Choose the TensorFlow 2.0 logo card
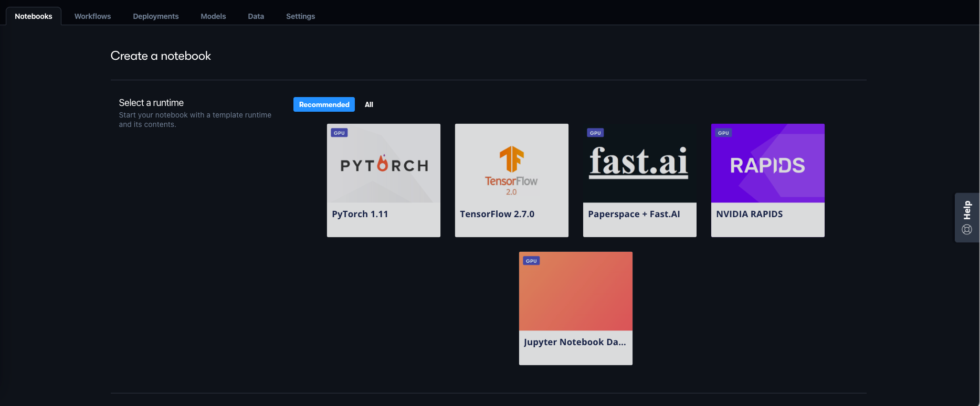 (512, 163)
